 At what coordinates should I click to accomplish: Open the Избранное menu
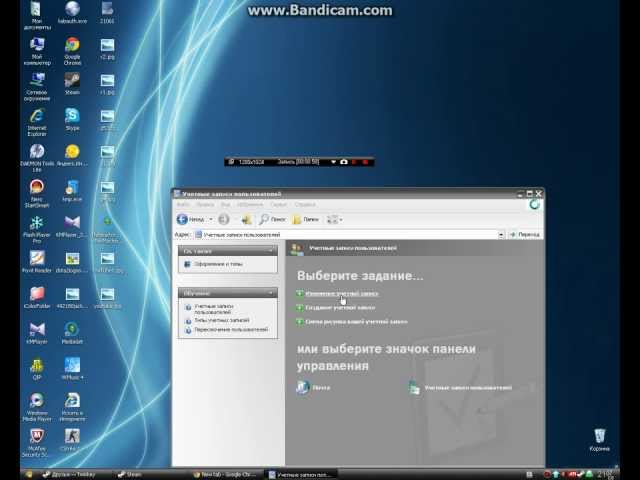(x=250, y=204)
